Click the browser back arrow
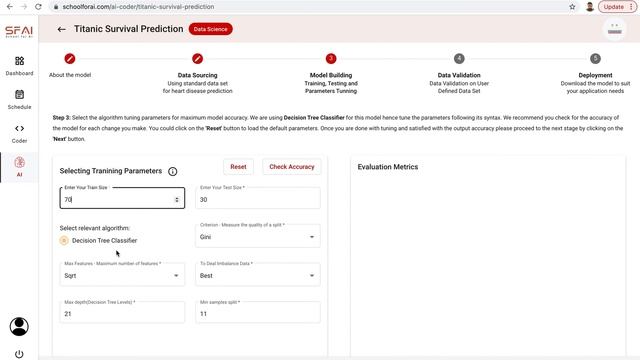 pyautogui.click(x=10, y=7)
